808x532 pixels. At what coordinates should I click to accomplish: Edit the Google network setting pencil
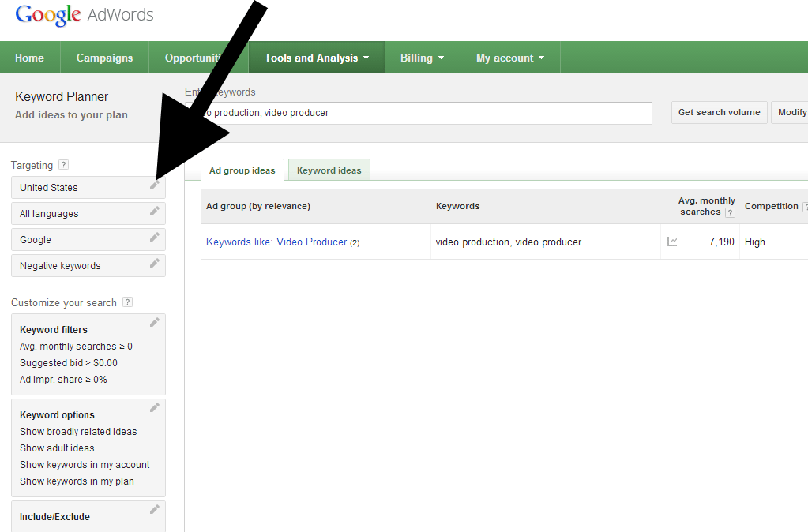(x=155, y=238)
